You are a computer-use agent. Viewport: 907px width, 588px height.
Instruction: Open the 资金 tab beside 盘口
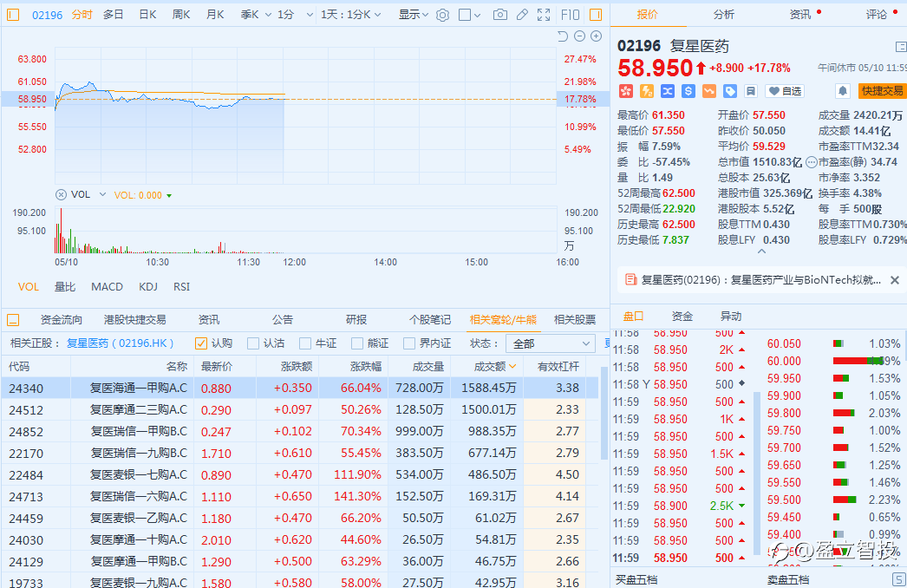click(x=682, y=316)
